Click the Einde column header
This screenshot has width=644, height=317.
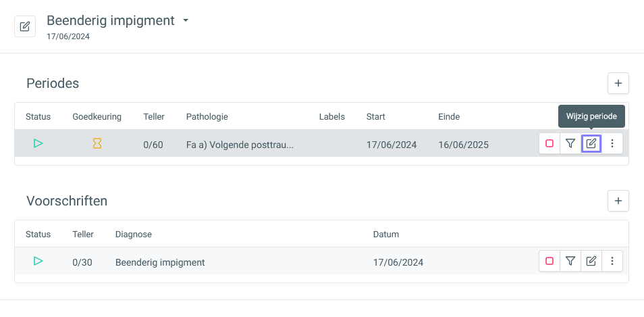tap(449, 117)
